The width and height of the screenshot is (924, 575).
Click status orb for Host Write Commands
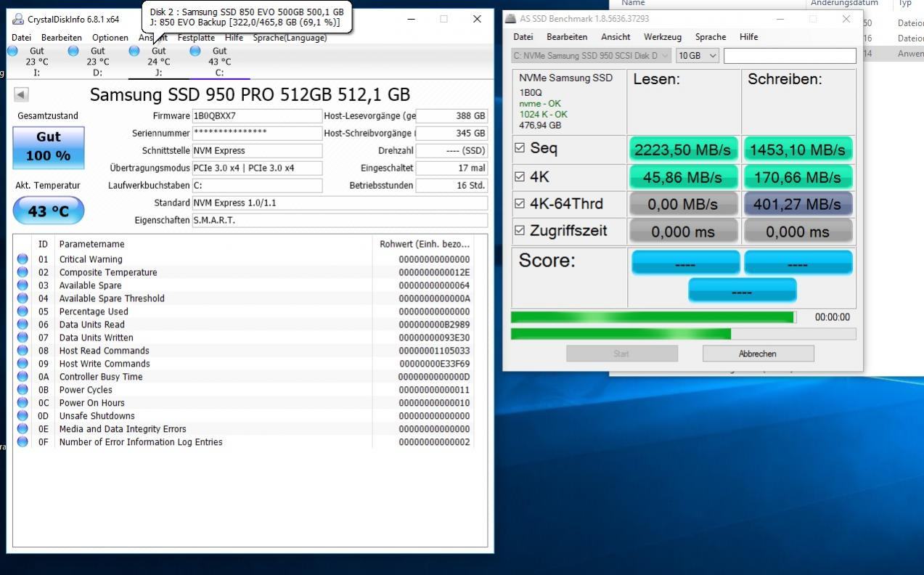[23, 364]
